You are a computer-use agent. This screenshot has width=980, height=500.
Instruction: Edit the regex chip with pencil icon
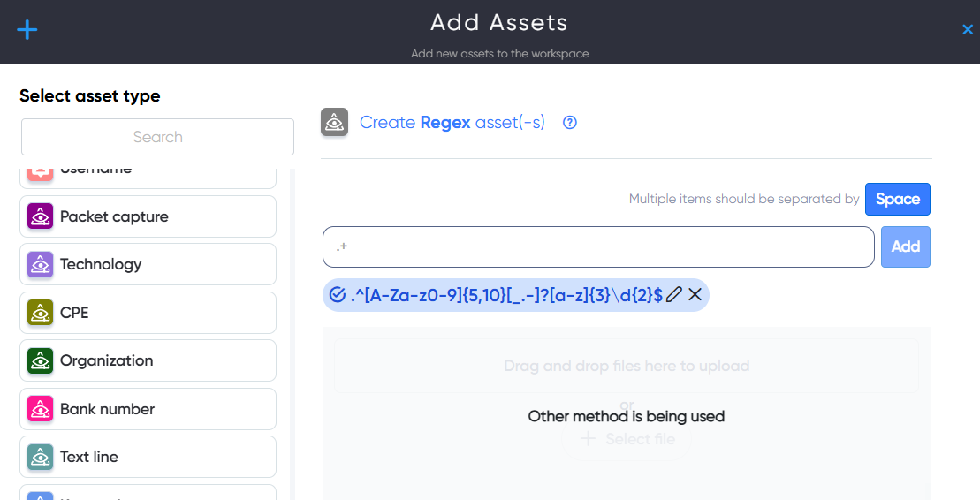tap(673, 294)
